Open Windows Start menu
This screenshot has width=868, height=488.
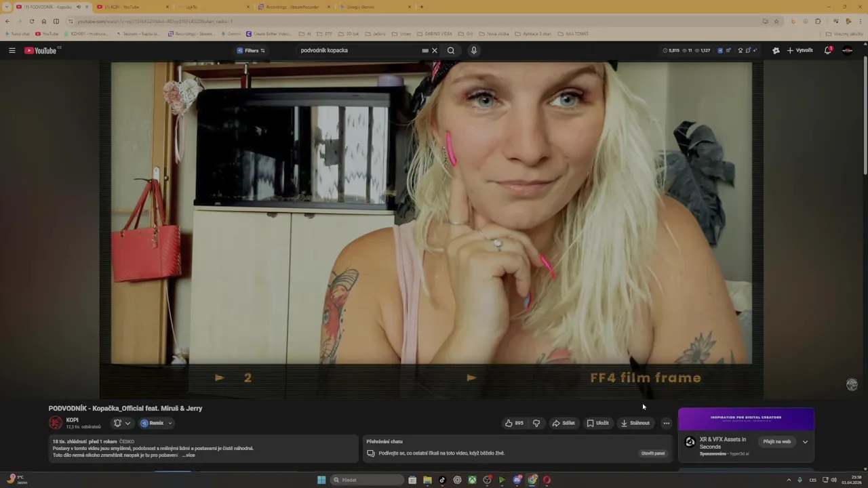tap(321, 480)
